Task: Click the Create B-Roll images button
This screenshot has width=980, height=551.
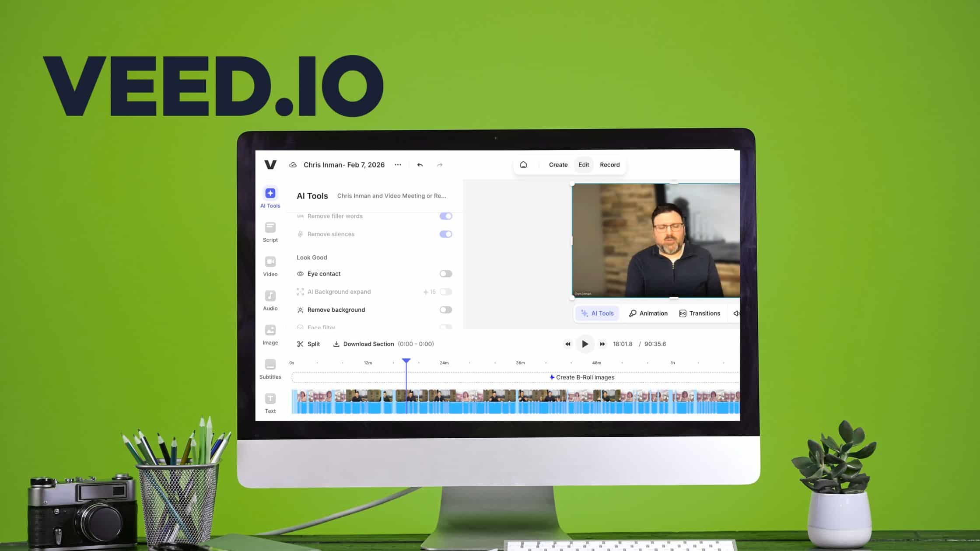Action: click(x=582, y=377)
